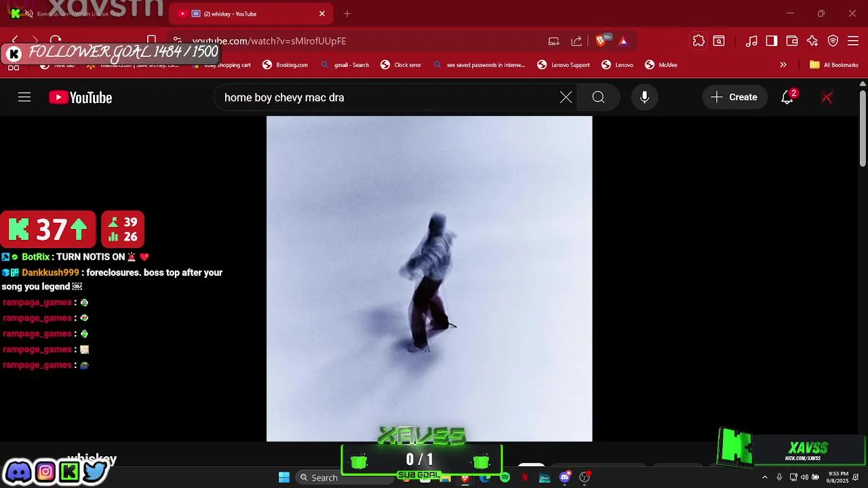Open the Clock error bookmark
Image resolution: width=868 pixels, height=488 pixels.
click(401, 65)
